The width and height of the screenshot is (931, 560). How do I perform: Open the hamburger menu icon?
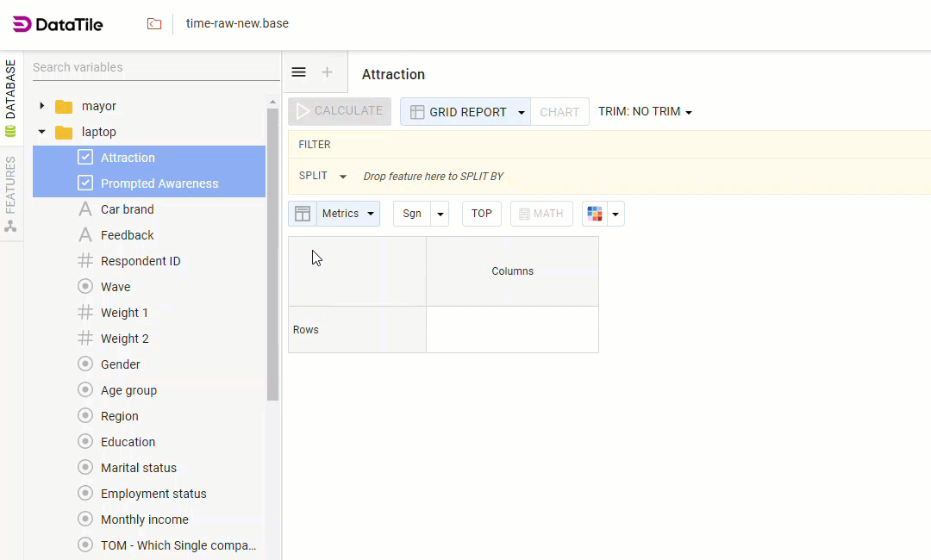coord(298,72)
